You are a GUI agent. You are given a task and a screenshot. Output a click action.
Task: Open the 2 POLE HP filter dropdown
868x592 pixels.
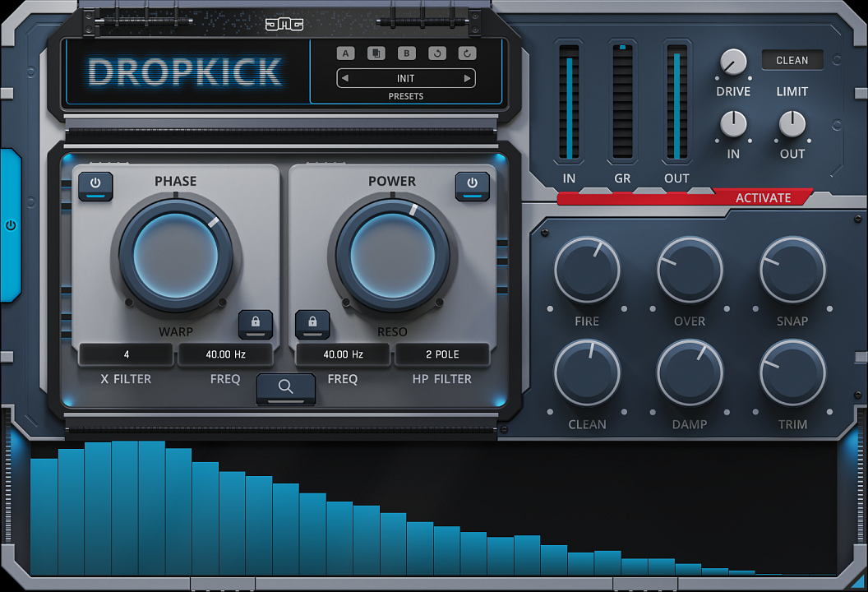442,354
